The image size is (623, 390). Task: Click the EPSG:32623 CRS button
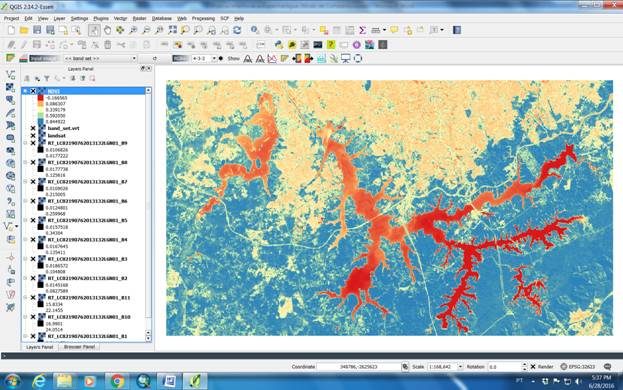click(578, 367)
